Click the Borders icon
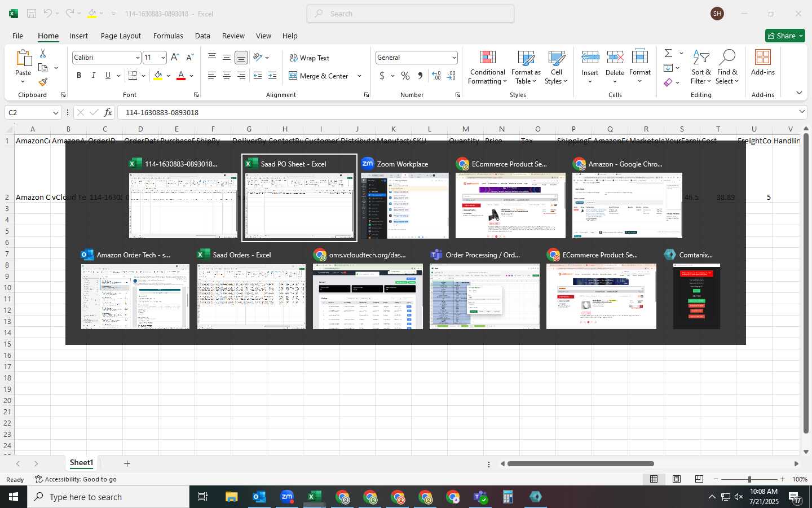Screen dimensions: 812x508 133,76
